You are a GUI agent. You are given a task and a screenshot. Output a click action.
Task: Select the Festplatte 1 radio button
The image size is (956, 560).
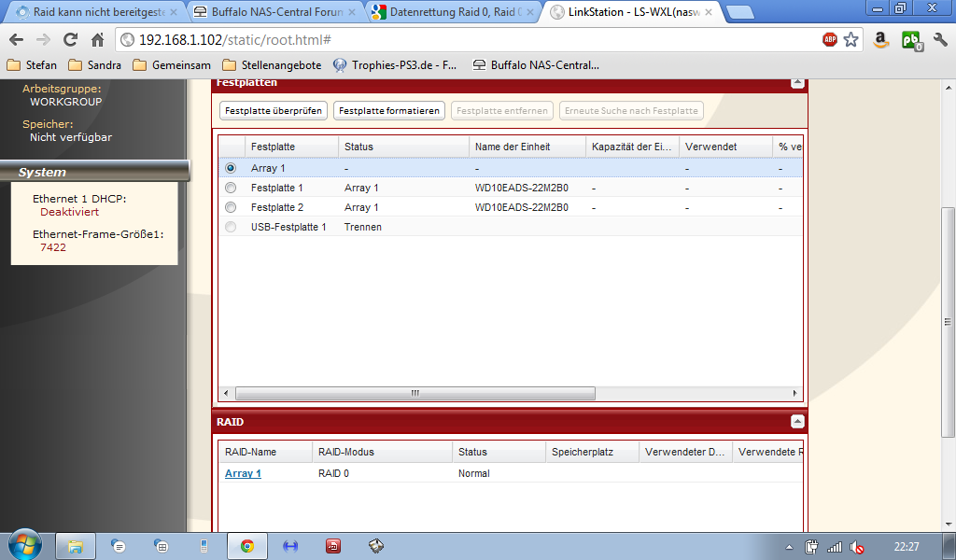(231, 188)
